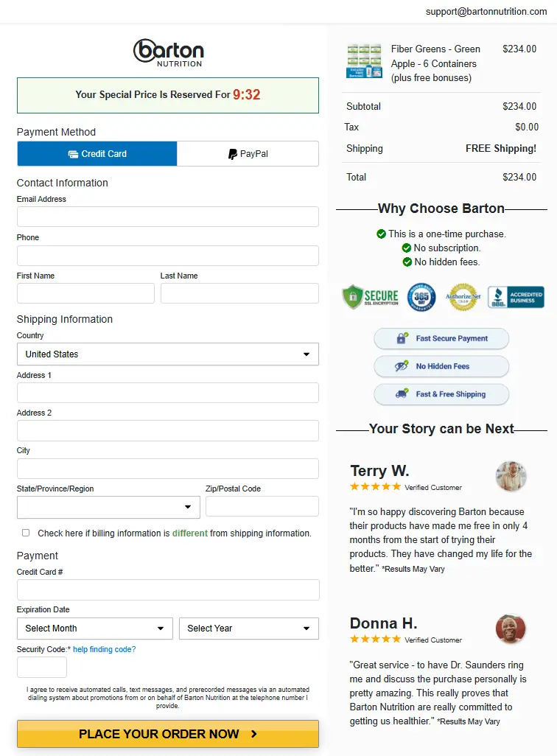Click the Fast & Free Shipping truck icon

(x=402, y=393)
